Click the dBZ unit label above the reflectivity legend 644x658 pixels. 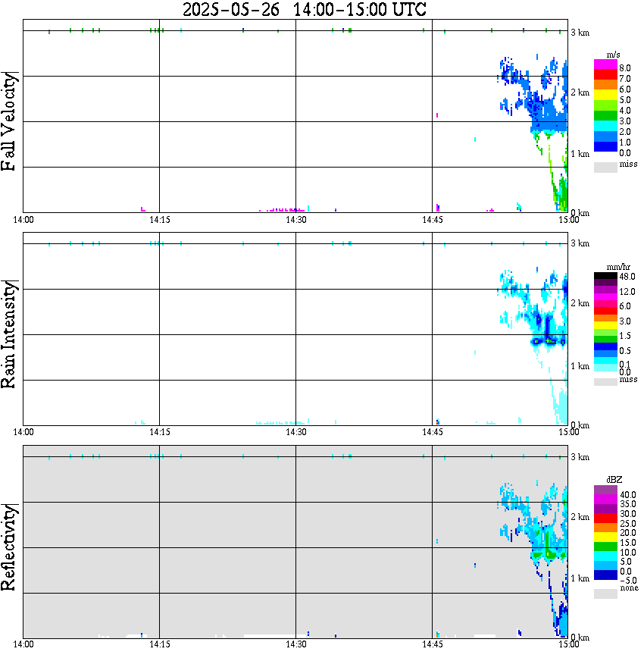click(x=614, y=480)
